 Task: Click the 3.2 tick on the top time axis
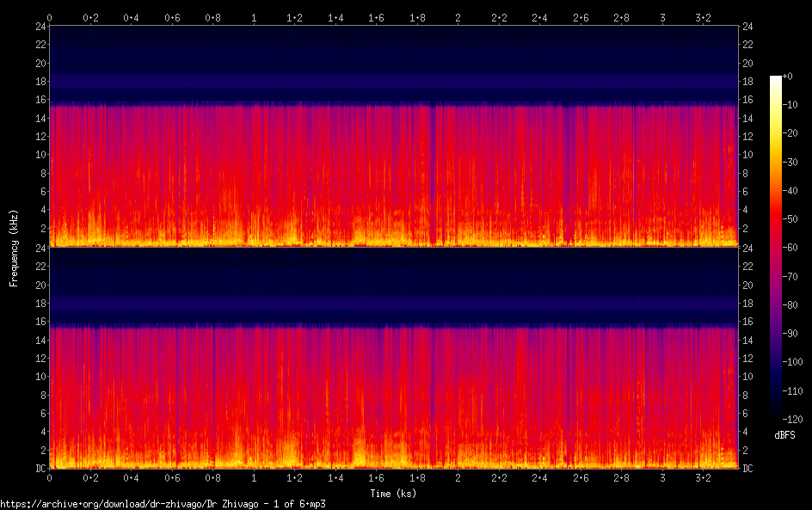tap(703, 17)
